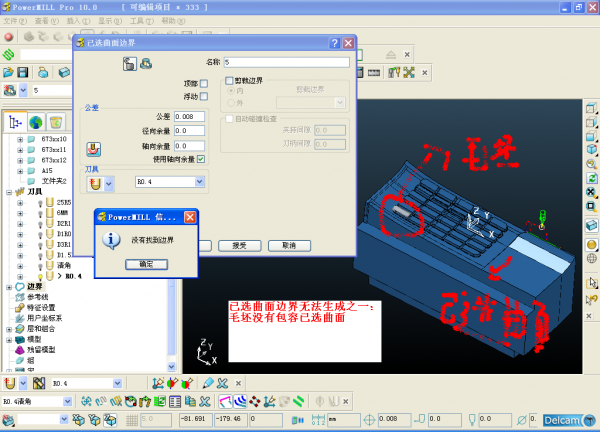Open the 文件(F) menu
600x432 pixels.
point(15,21)
